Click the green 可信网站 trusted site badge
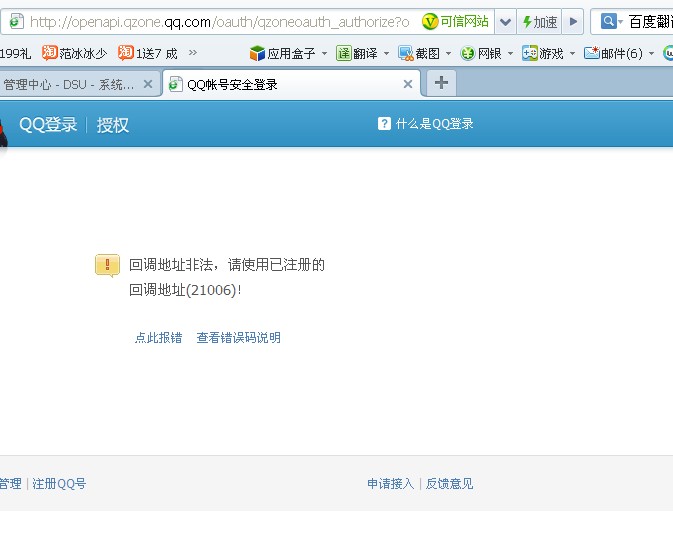Screen dimensions: 673x557 click(455, 21)
